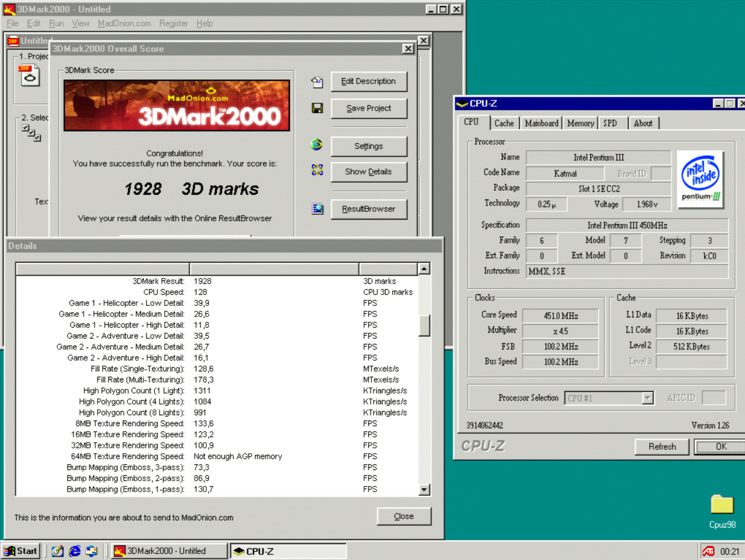Click the first quick launch icon
The height and width of the screenshot is (560, 745).
[57, 551]
